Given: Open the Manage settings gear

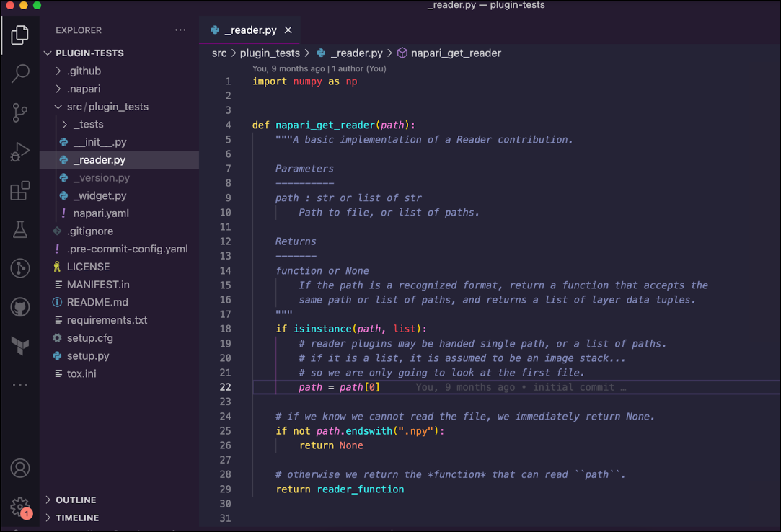Looking at the screenshot, I should coord(20,506).
